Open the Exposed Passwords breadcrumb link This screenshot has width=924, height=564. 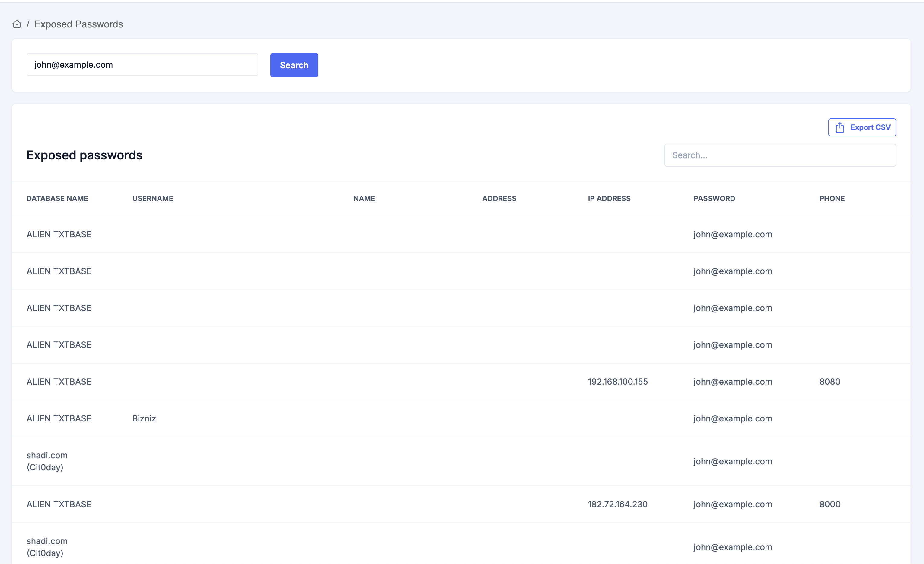click(x=78, y=24)
